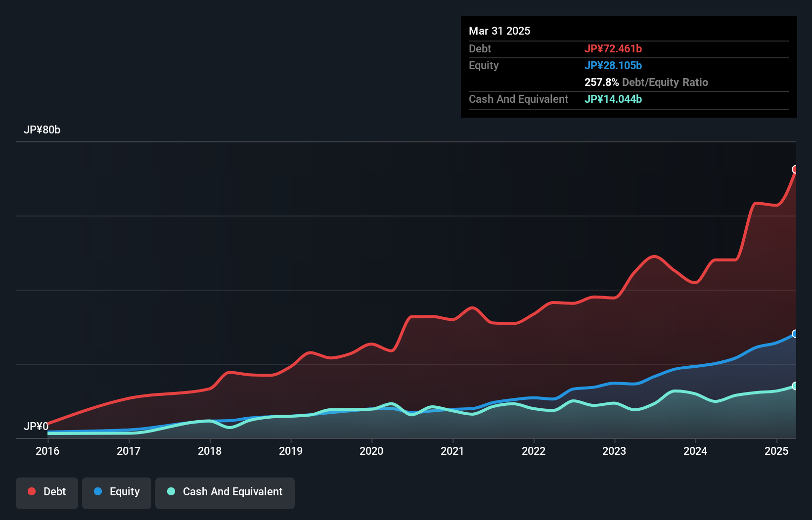Select the red Debt endpoint marker
Image resolution: width=812 pixels, height=520 pixels.
point(795,170)
